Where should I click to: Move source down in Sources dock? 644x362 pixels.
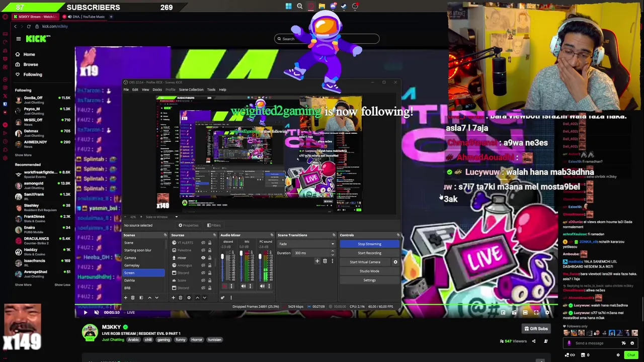pyautogui.click(x=204, y=298)
